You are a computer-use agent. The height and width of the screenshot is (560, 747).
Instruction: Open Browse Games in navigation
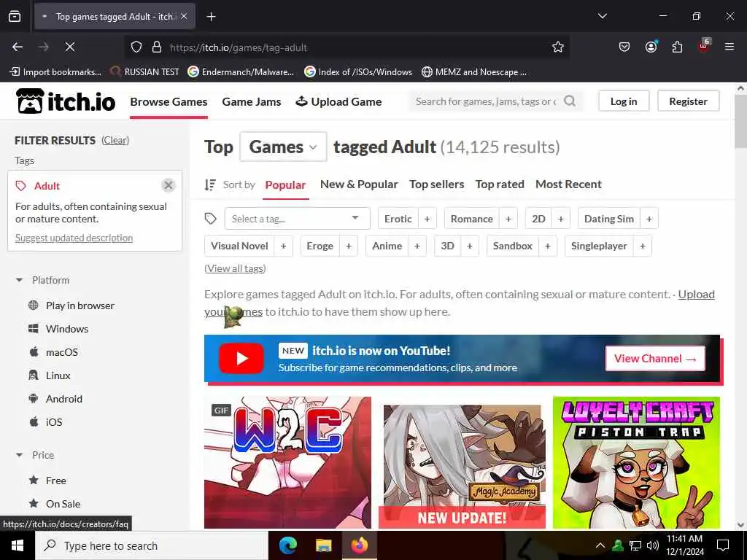pyautogui.click(x=169, y=101)
